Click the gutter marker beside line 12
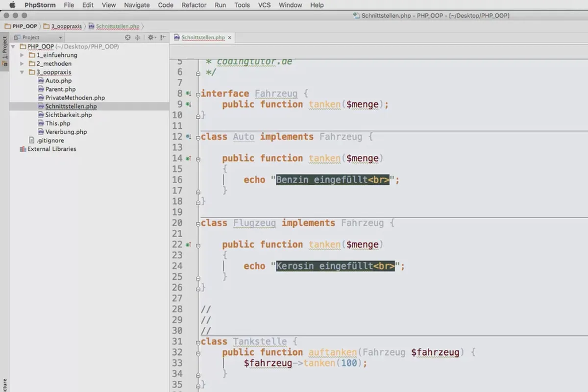The width and height of the screenshot is (588, 392). coord(189,137)
